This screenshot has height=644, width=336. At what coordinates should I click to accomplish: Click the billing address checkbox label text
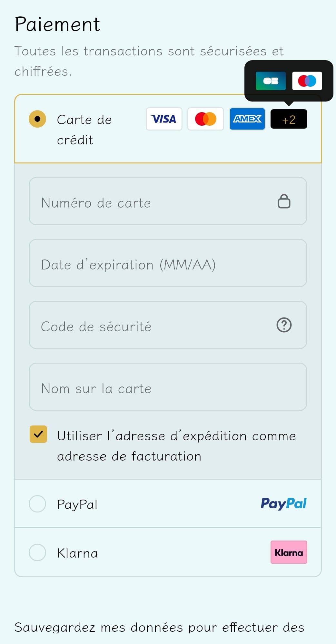pyautogui.click(x=176, y=446)
